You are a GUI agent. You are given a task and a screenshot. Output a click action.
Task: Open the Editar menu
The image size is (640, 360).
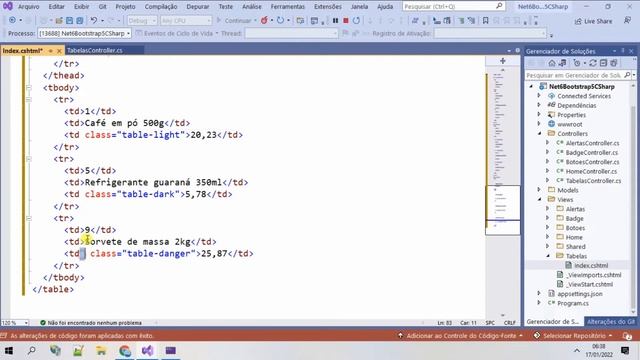coord(56,7)
